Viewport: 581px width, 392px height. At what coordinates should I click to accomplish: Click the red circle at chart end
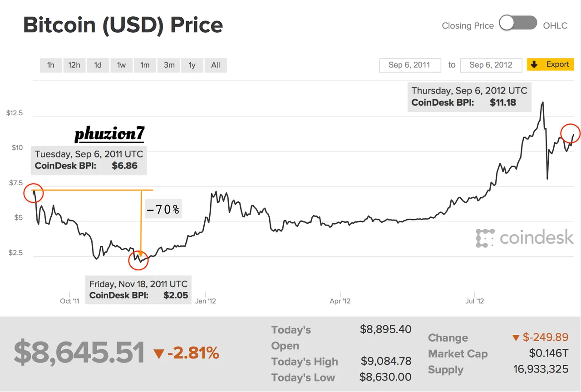pos(571,133)
